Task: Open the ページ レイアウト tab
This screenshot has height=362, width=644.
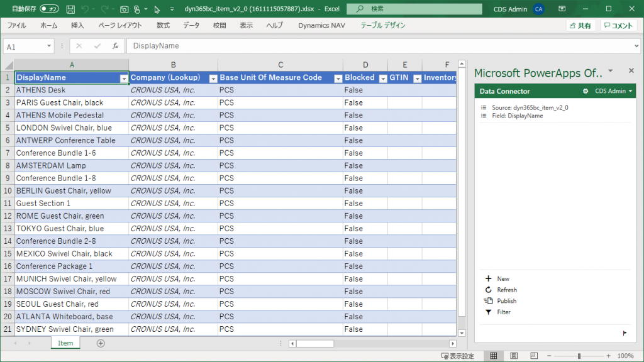Action: [120, 25]
